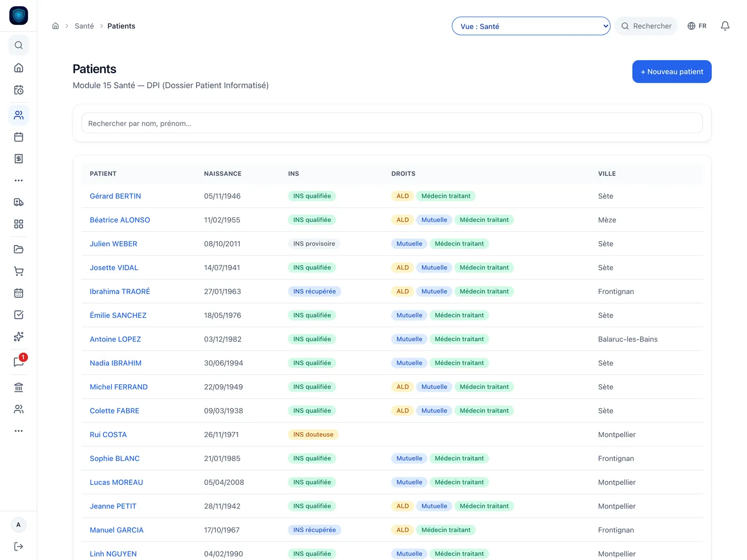Click the shield app logo
Viewport: 747px width, 560px height.
click(x=19, y=16)
